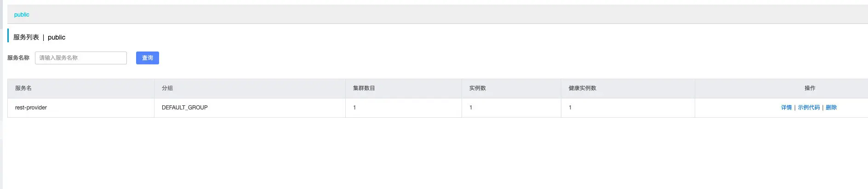
Task: Click the 集群数目 column header
Action: (x=364, y=88)
